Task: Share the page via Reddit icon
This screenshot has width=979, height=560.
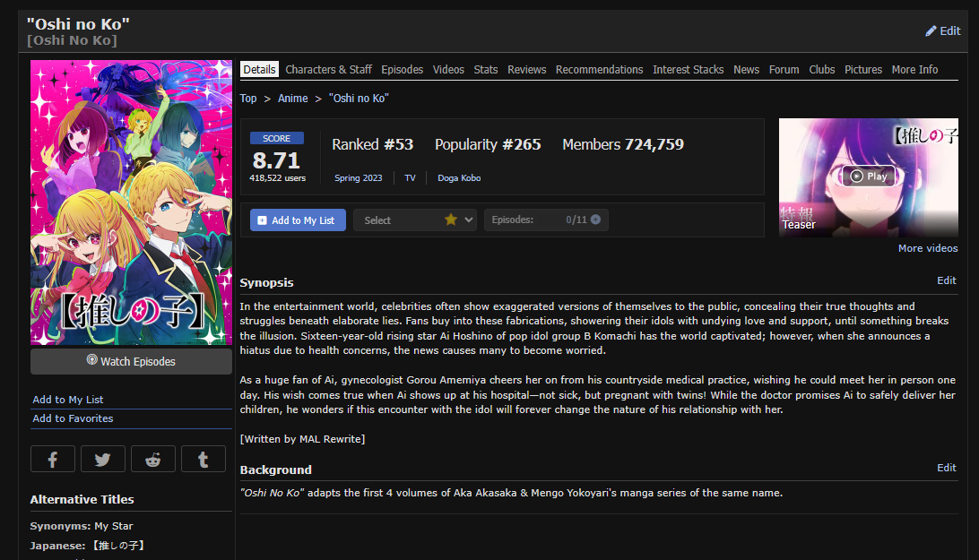Action: (153, 459)
